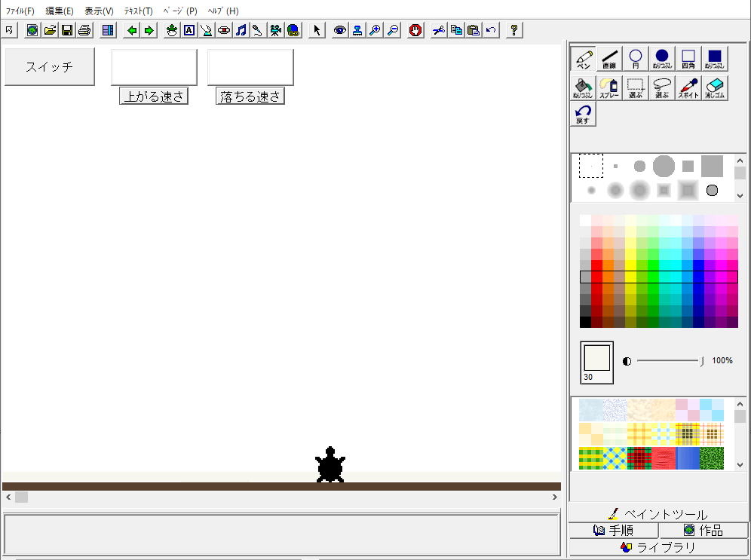This screenshot has width=751, height=560.
Task: Click the music note icon in toolbar
Action: [x=241, y=30]
